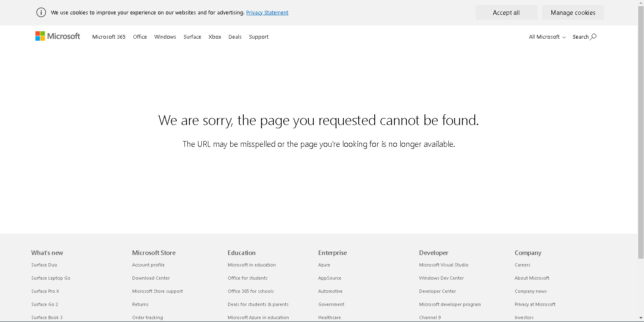Open the Careers link
Image resolution: width=644 pixels, height=322 pixels.
[x=522, y=265]
